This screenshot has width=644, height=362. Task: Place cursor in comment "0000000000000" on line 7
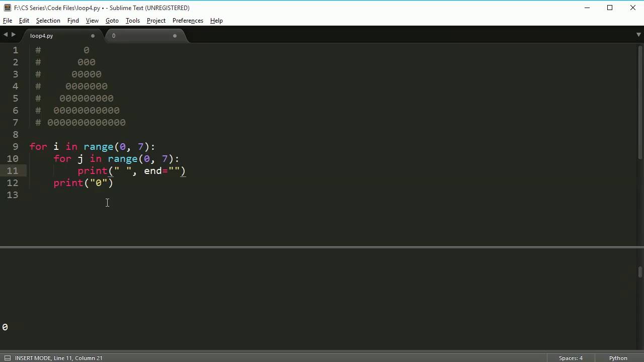[x=87, y=123]
